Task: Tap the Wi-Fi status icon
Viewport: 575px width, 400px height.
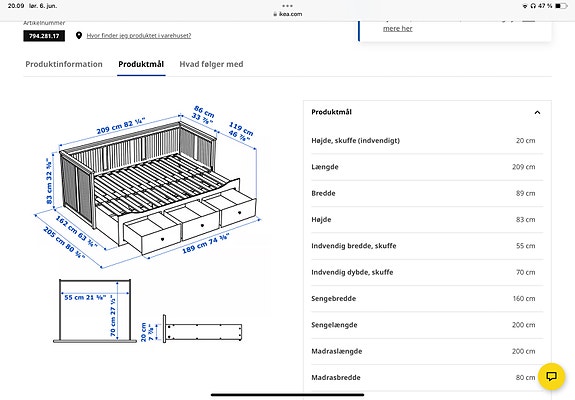Action: [525, 6]
